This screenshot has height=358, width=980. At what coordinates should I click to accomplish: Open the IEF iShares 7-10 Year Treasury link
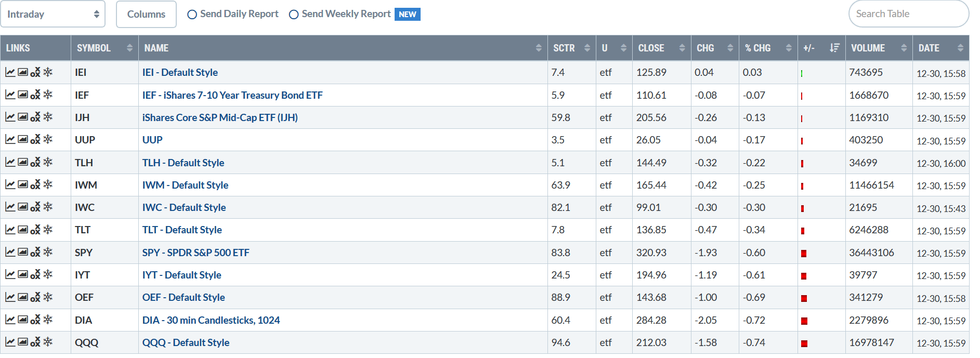[x=232, y=95]
